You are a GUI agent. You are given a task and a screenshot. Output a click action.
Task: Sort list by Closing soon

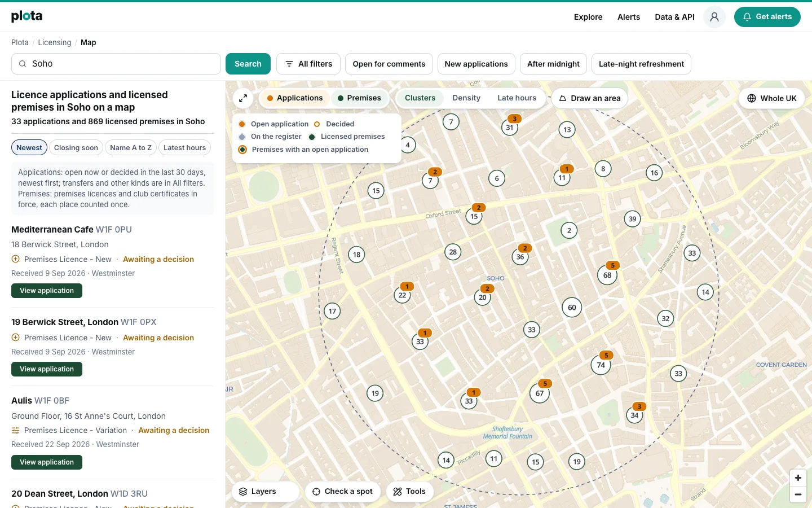click(x=76, y=148)
